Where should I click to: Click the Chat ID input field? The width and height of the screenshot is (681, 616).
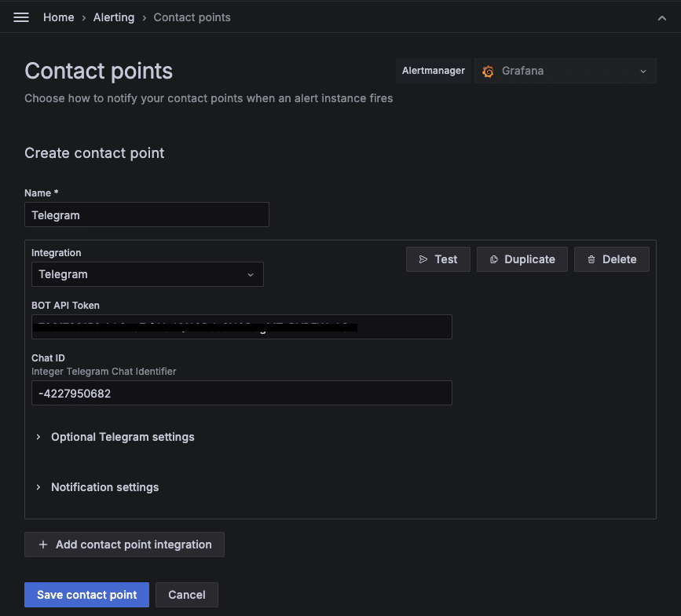(241, 393)
